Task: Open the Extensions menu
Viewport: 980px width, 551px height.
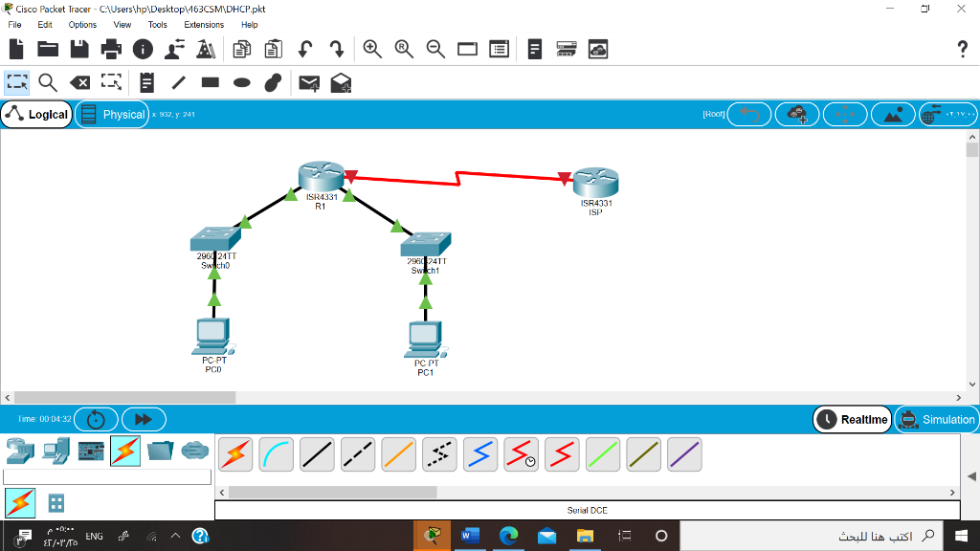Action: point(204,24)
